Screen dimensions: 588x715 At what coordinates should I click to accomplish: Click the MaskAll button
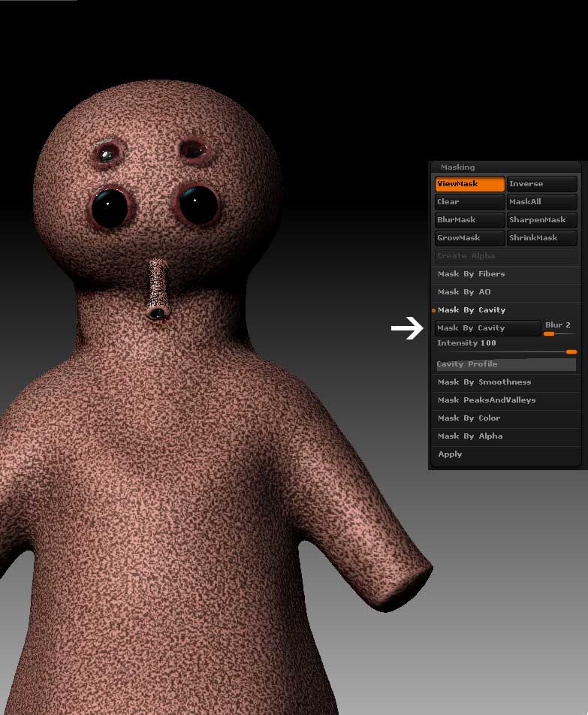[x=542, y=201]
